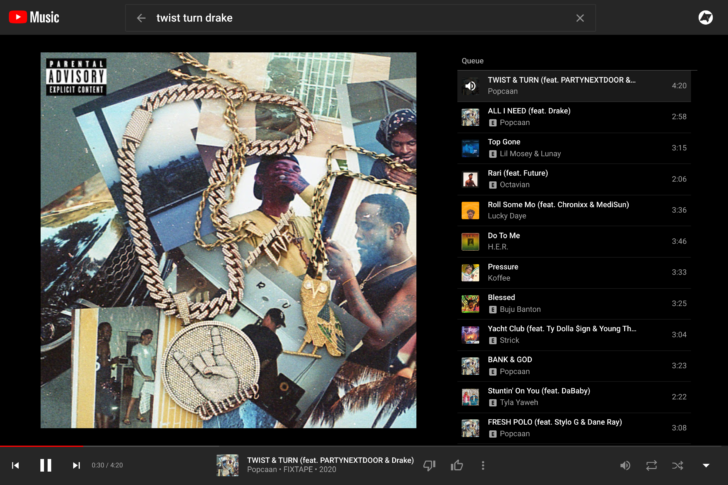Play 'Roll Some Mo' from the queue

coord(574,210)
